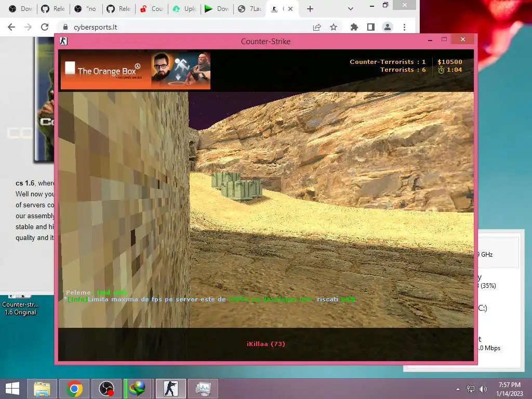Click the 'cs 1.6' bold text on webpage
This screenshot has height=399, width=532.
pyautogui.click(x=25, y=183)
